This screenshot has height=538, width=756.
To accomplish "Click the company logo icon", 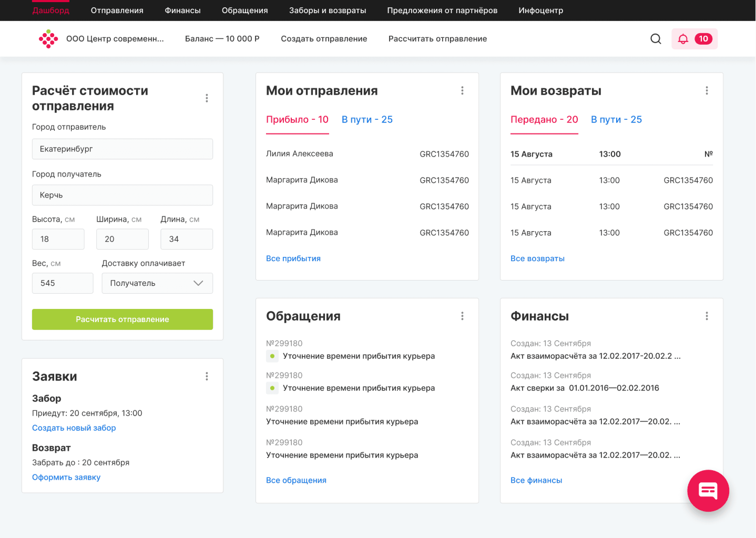I will point(48,39).
